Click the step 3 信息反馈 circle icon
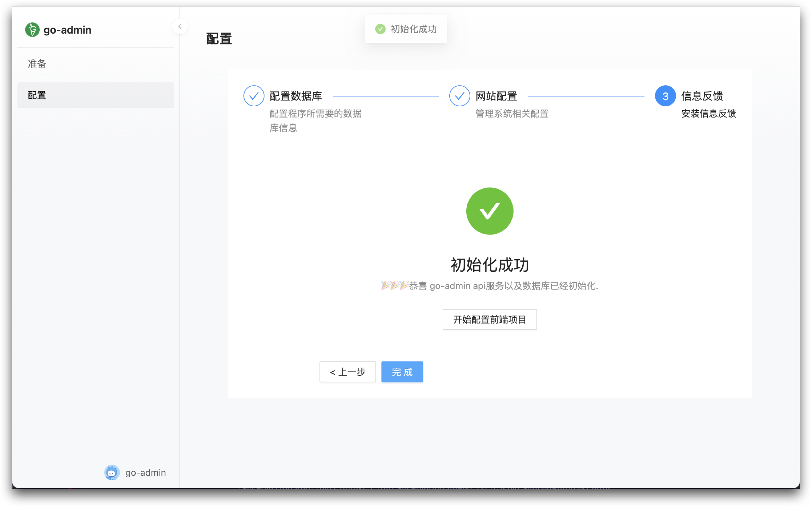 (x=665, y=96)
